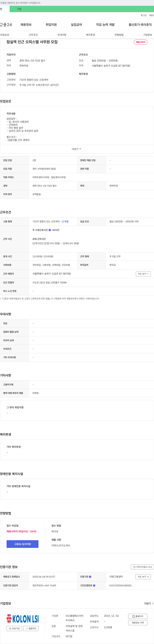Click the 고용24 입사지원 button
Image resolution: width=154 pixels, height=644 pixels.
tap(22, 544)
